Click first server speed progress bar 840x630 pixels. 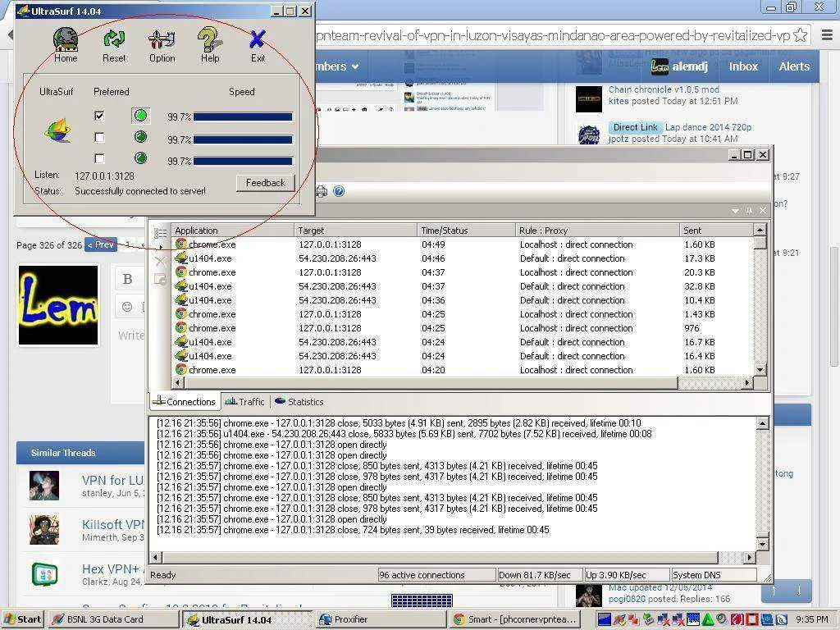243,116
